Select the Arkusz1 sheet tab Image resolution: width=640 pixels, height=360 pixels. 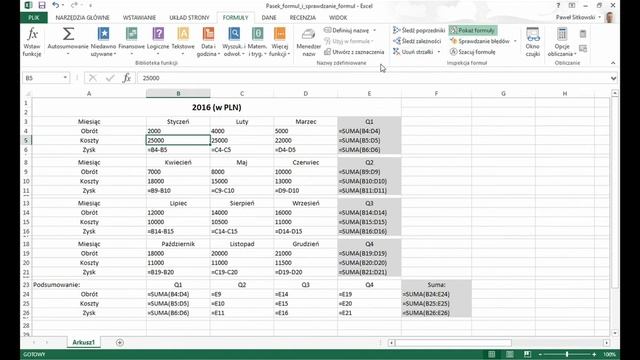[x=83, y=342]
